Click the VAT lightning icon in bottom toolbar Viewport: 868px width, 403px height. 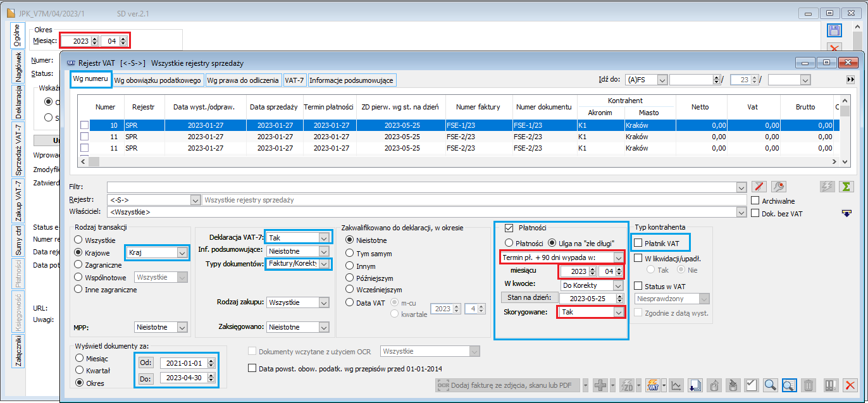coord(654,385)
